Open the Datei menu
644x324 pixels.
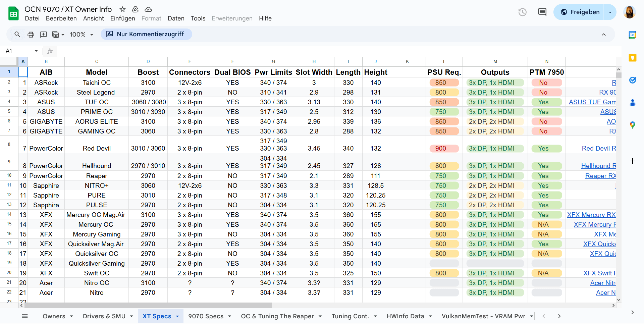point(32,18)
